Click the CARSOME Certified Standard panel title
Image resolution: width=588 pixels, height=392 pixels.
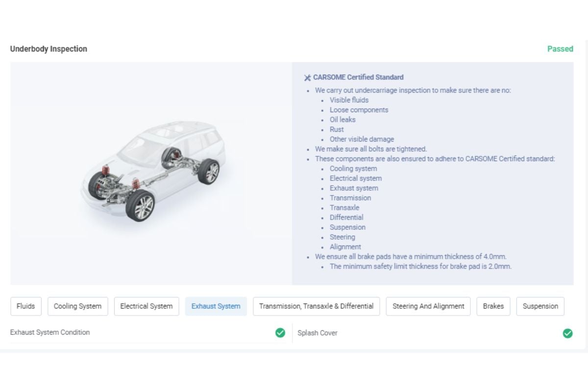coord(358,77)
